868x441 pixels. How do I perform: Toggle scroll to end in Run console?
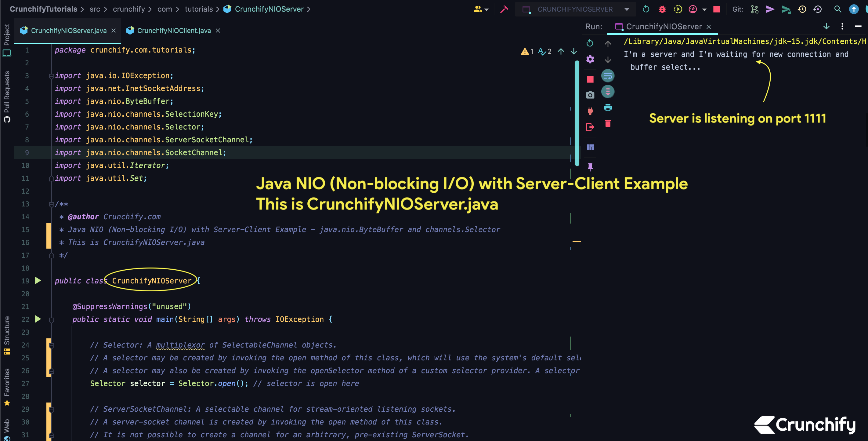pos(608,92)
